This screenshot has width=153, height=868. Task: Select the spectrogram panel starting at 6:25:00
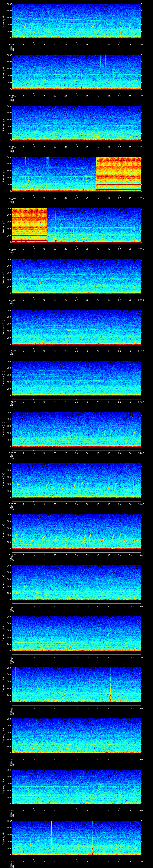click(77, 583)
